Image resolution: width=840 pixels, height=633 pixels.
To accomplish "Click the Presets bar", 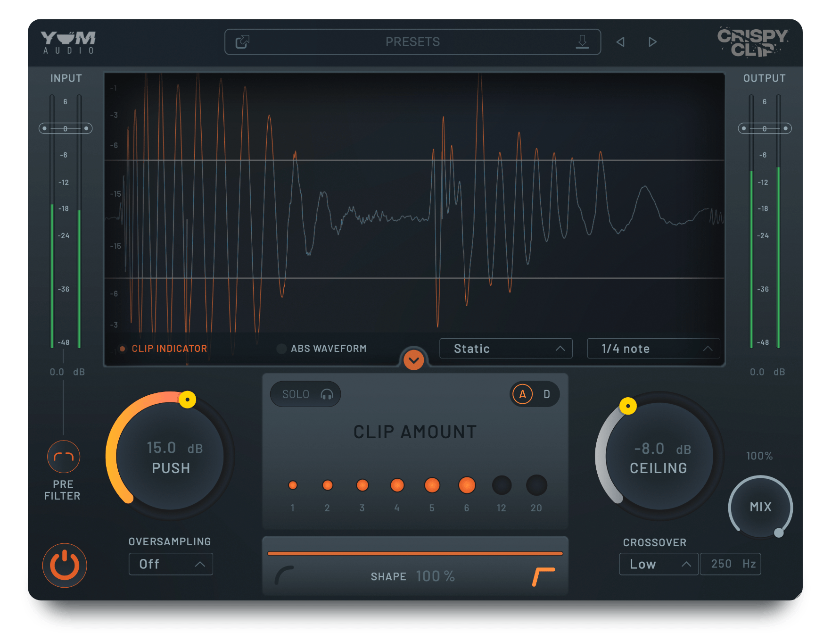I will tap(412, 42).
